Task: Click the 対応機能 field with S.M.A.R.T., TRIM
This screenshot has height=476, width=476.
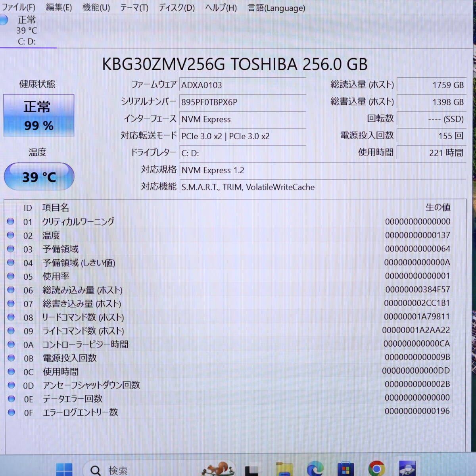Action: [x=323, y=187]
